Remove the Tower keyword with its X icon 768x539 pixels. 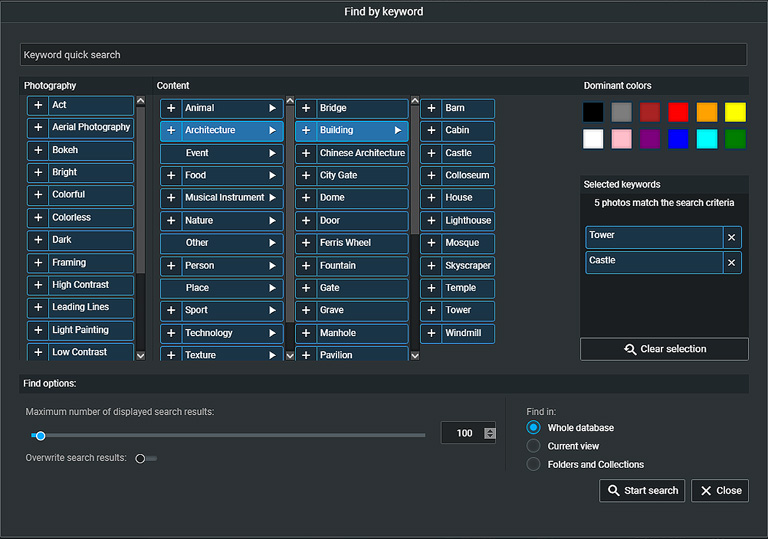732,237
